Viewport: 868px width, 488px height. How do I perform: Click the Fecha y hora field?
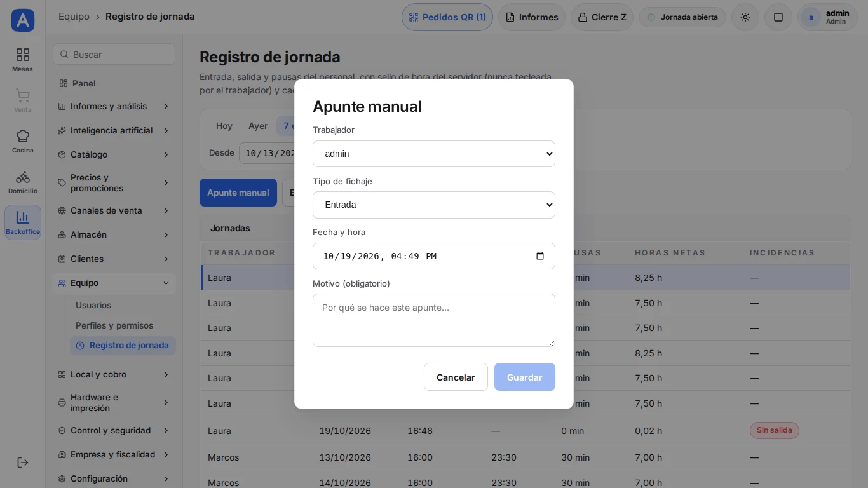point(434,256)
